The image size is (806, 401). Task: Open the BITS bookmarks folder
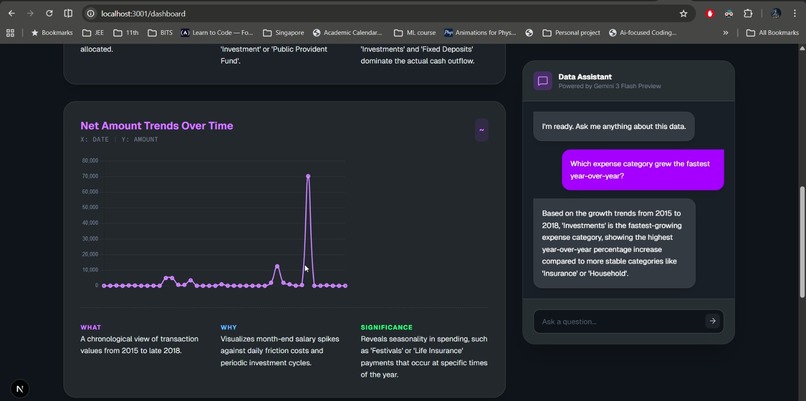pos(160,33)
